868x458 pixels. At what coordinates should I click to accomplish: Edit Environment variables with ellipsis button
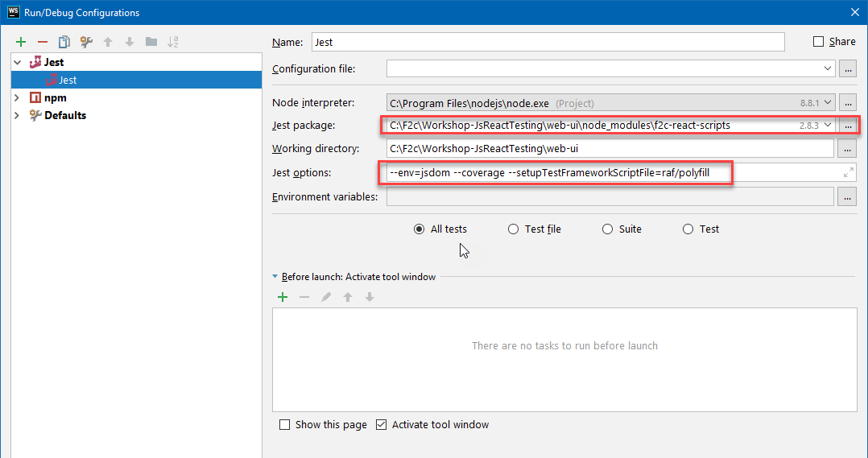pos(848,197)
